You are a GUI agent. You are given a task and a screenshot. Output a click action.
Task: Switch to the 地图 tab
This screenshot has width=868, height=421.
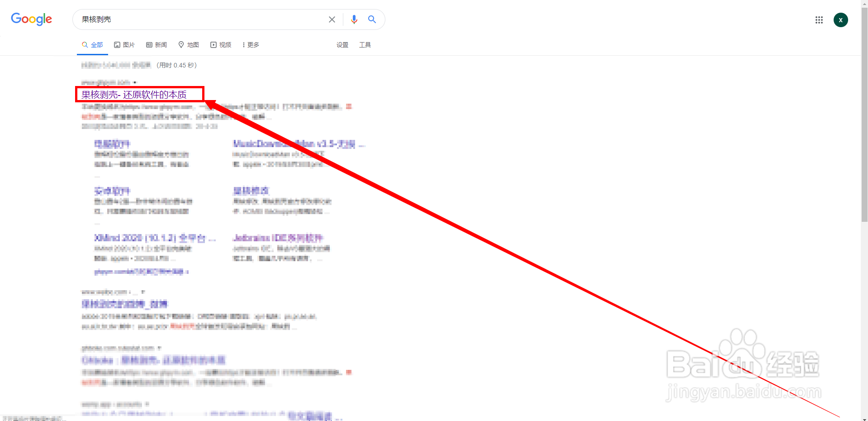click(189, 45)
